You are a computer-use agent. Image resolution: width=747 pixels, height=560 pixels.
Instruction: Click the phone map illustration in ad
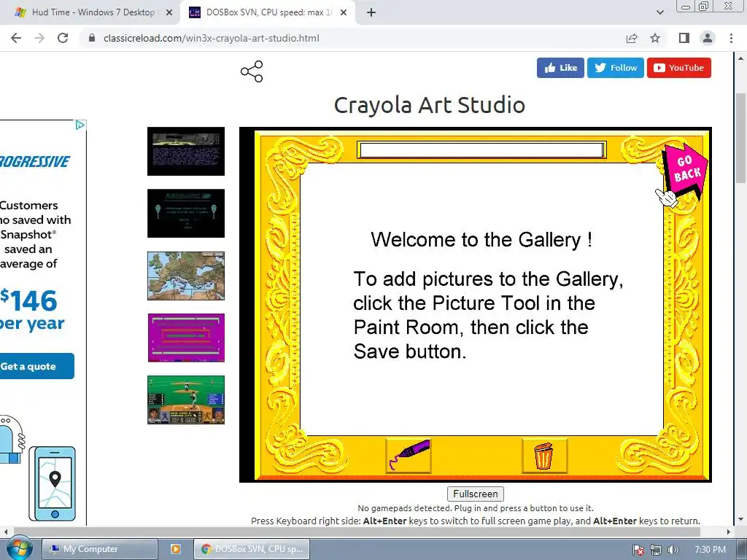click(x=53, y=483)
